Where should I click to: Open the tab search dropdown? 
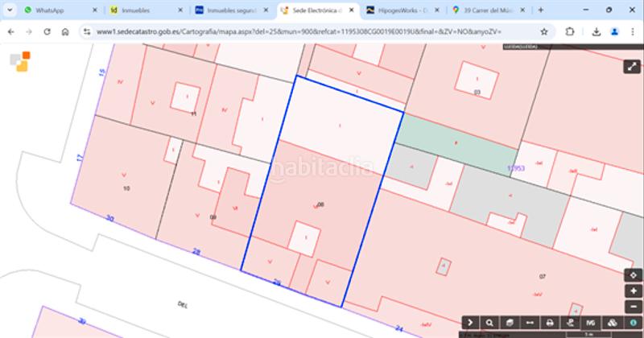tap(9, 10)
